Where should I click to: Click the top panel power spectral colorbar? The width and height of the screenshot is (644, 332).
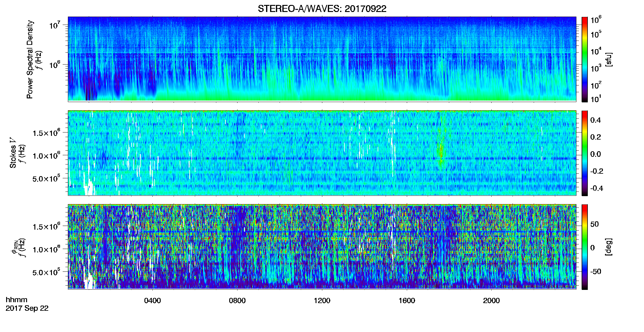coord(585,59)
